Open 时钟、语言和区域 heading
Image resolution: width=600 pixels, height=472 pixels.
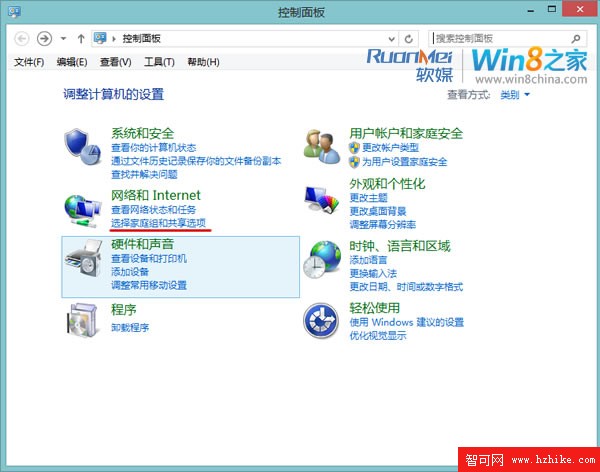click(x=400, y=246)
